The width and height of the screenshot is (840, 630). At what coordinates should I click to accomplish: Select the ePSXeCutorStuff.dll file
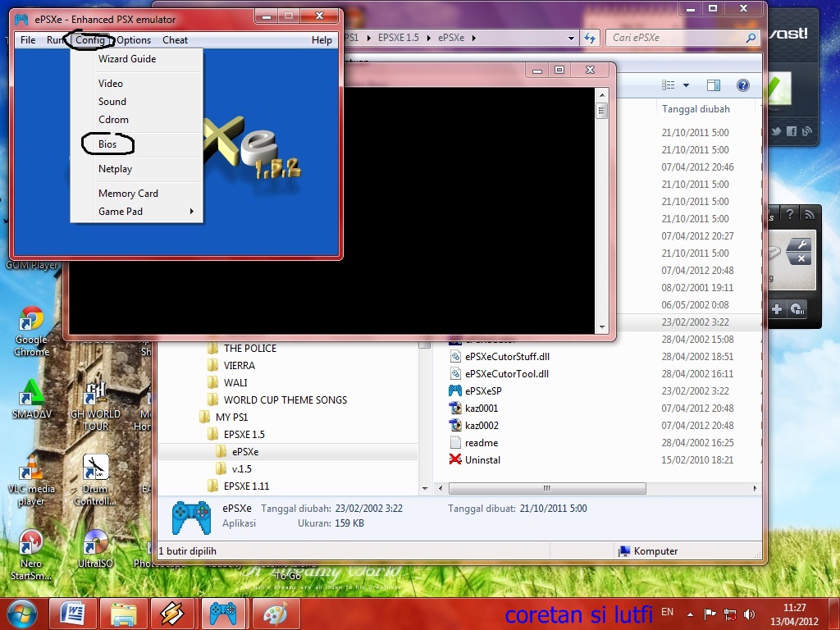point(507,357)
